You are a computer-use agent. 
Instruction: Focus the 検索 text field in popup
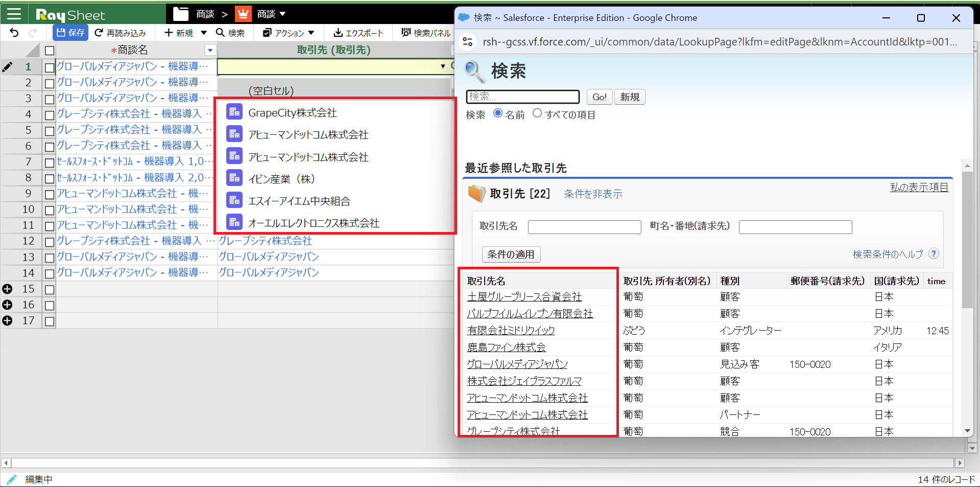522,97
